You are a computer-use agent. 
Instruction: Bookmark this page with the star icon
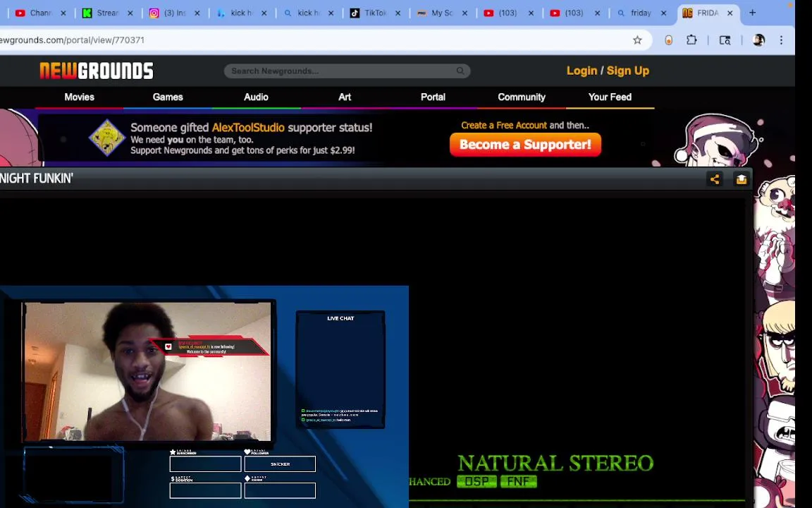[x=637, y=40]
